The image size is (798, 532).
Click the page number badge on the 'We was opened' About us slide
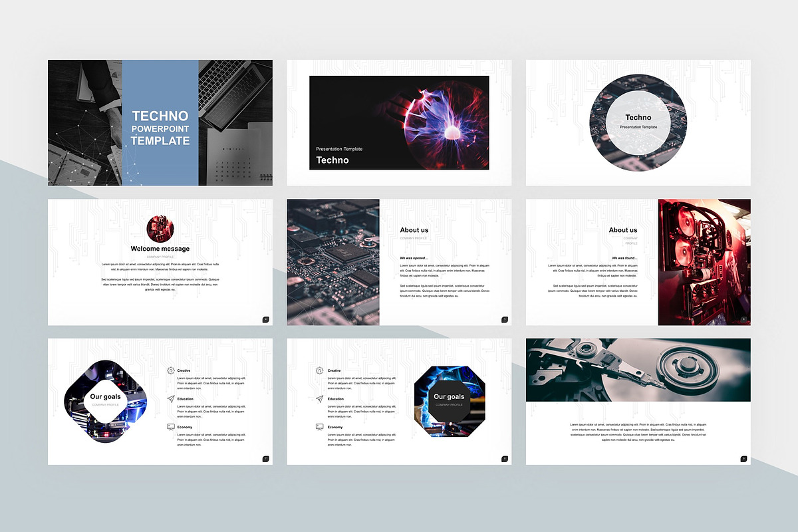click(x=505, y=320)
